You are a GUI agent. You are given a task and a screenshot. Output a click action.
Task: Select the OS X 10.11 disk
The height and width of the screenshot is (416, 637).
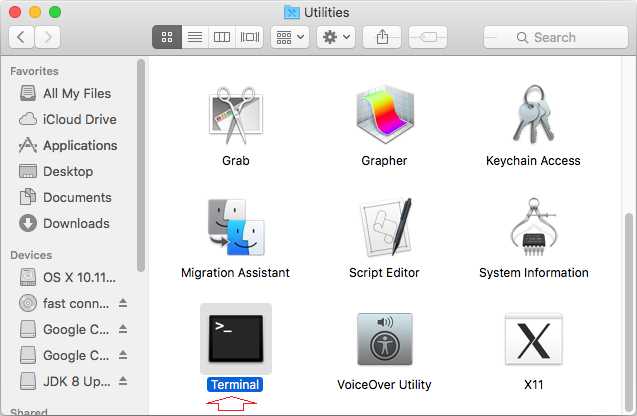click(x=67, y=277)
